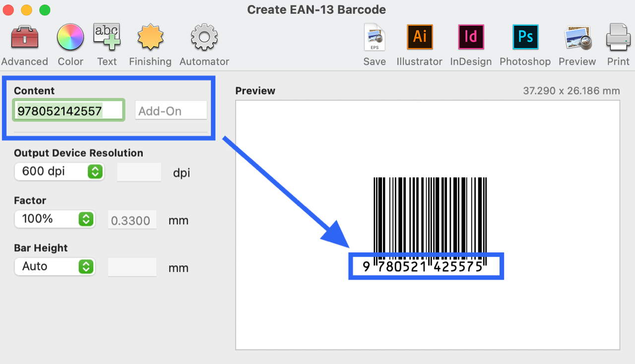Click the Output Device Resolution label

click(x=78, y=153)
